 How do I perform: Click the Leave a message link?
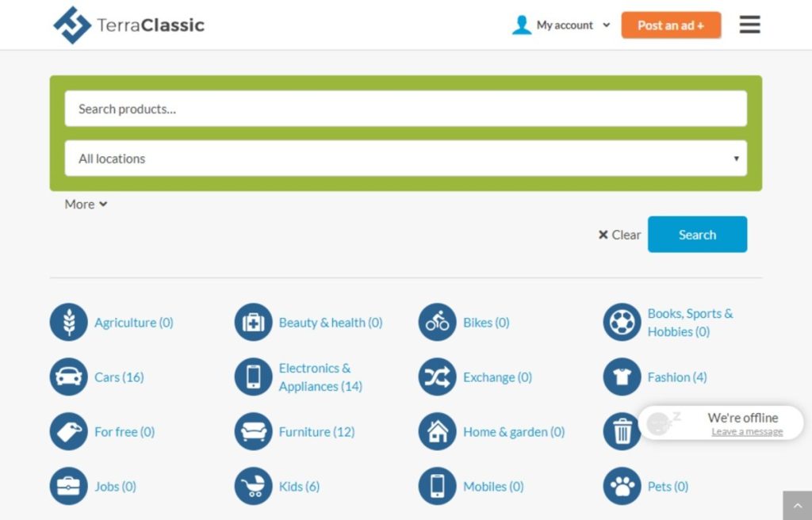pos(746,431)
